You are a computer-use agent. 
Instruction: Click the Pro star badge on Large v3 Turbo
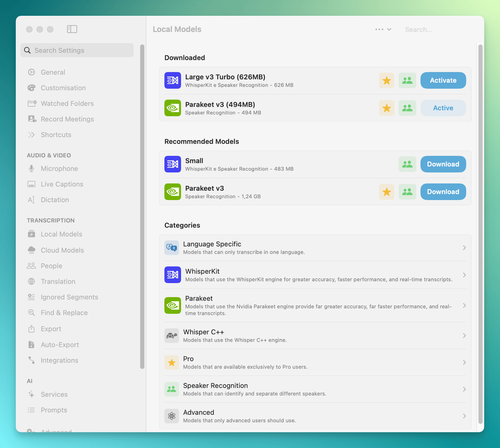[x=387, y=80]
